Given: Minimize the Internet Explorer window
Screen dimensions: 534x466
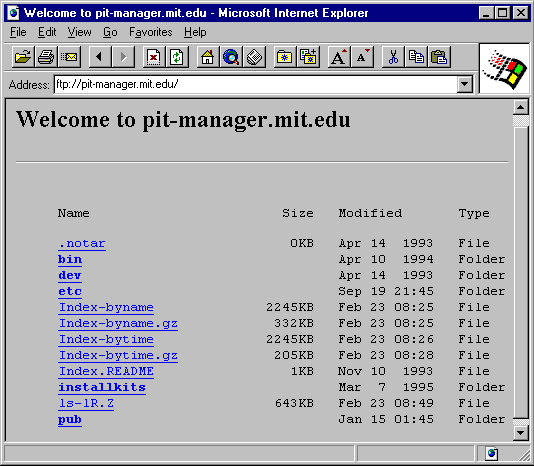Looking at the screenshot, I should coord(486,13).
